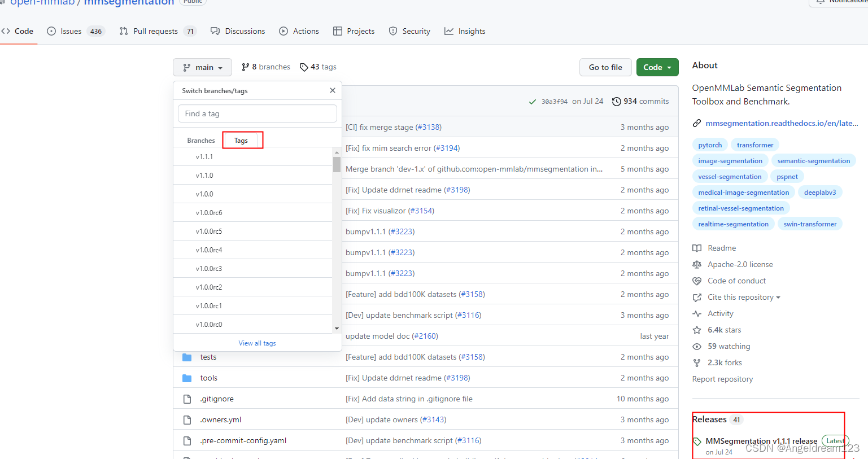Click the .gitignore file icon
This screenshot has width=868, height=459.
tap(187, 399)
